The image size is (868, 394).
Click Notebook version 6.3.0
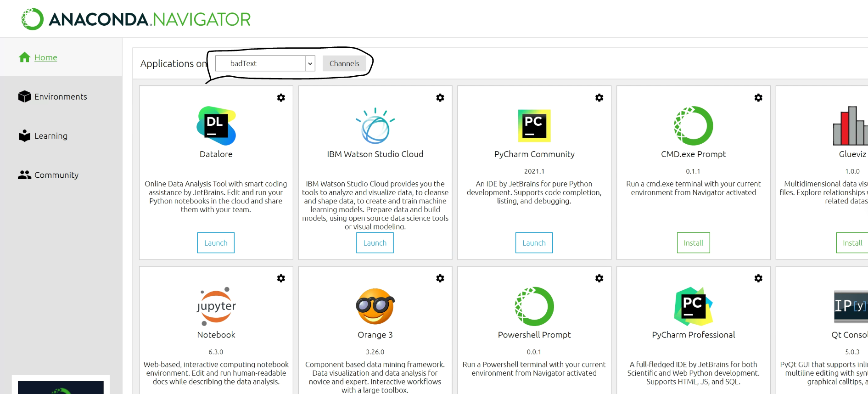pyautogui.click(x=216, y=352)
